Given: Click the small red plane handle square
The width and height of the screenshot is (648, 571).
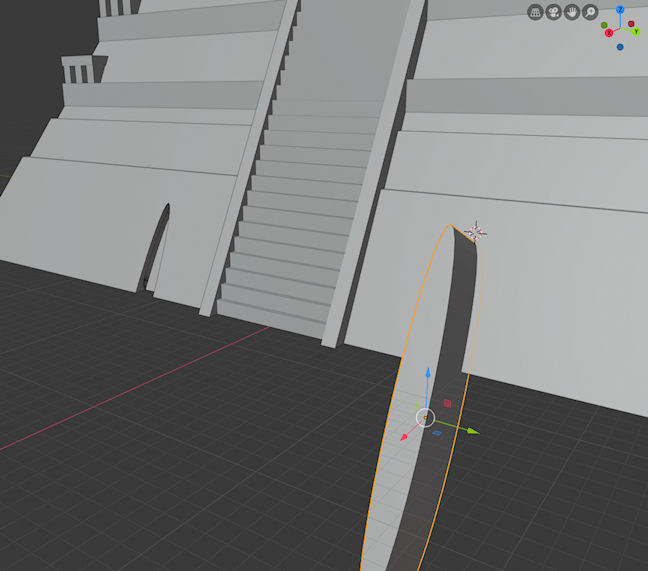Looking at the screenshot, I should [447, 404].
